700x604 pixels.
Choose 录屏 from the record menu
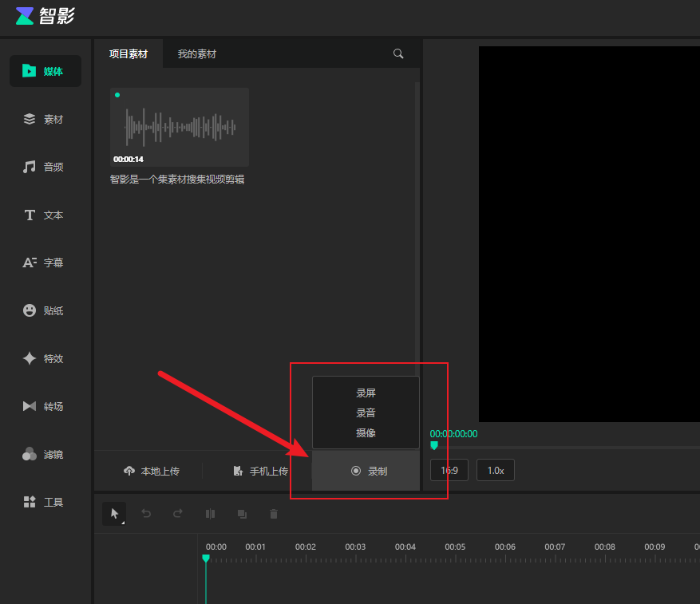[366, 393]
